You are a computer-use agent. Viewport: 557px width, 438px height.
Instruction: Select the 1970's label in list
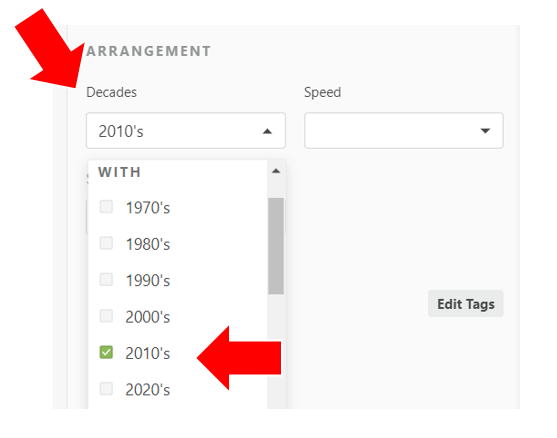click(148, 208)
